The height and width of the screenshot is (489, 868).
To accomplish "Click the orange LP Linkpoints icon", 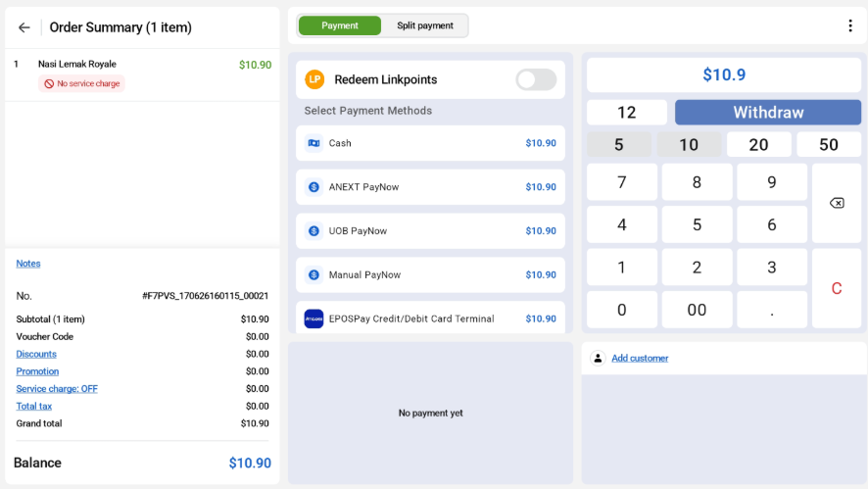I will (314, 79).
